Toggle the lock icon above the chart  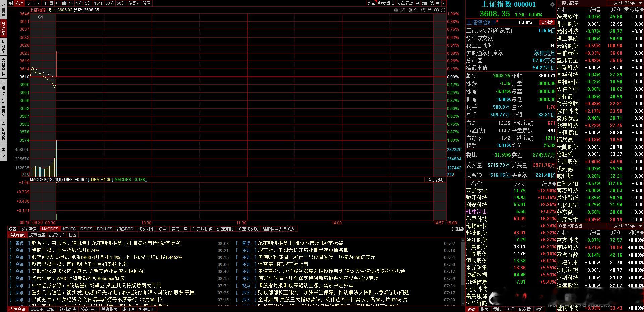pos(430,10)
